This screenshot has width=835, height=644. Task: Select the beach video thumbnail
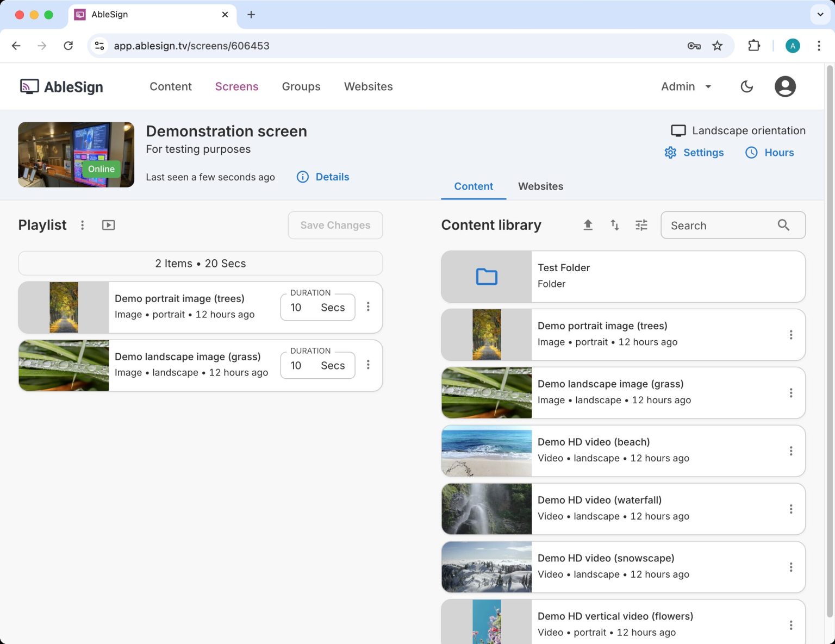[487, 451]
